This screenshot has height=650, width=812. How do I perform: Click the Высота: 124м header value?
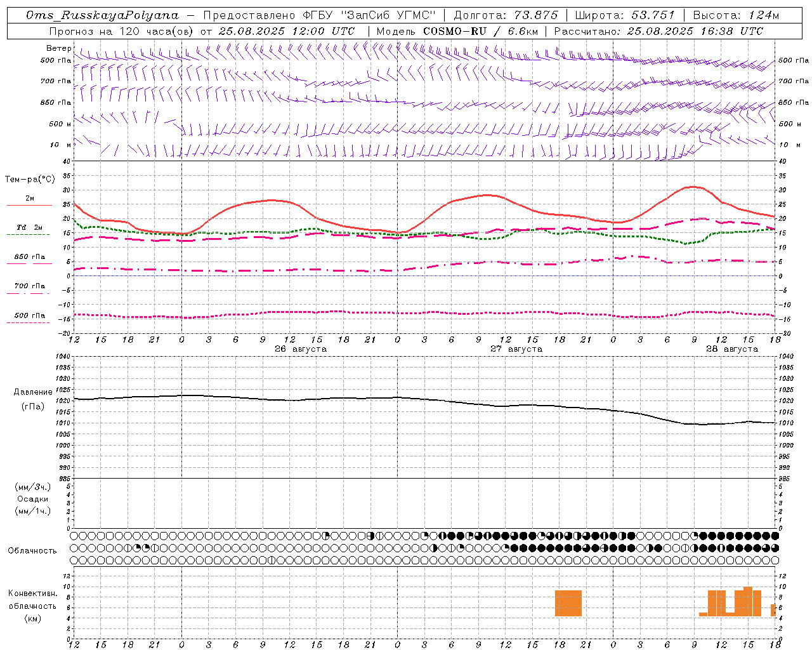(x=736, y=15)
